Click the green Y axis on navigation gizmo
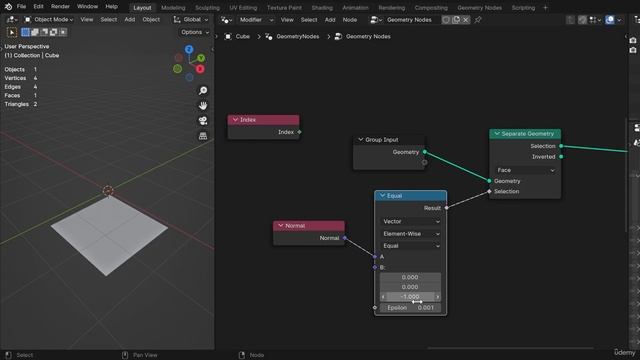The width and height of the screenshot is (640, 360). click(x=201, y=58)
